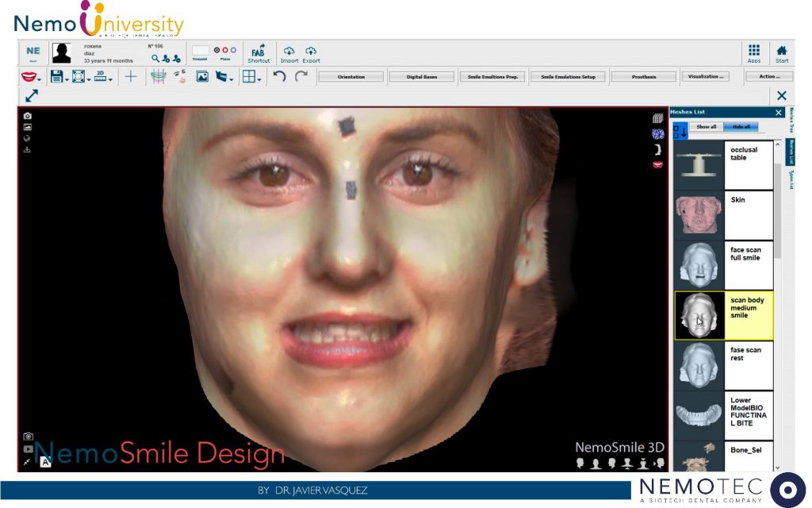
Task: Open Smile Emulations Setup step
Action: click(568, 77)
